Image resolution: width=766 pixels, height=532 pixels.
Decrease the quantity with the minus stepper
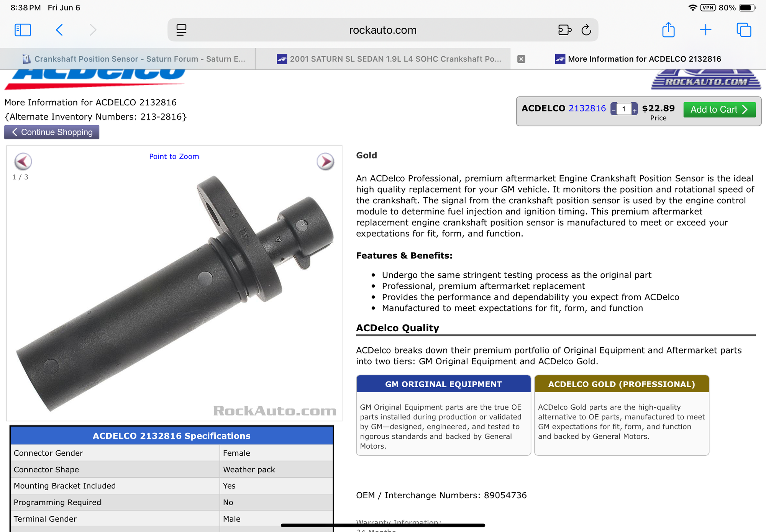pyautogui.click(x=614, y=110)
